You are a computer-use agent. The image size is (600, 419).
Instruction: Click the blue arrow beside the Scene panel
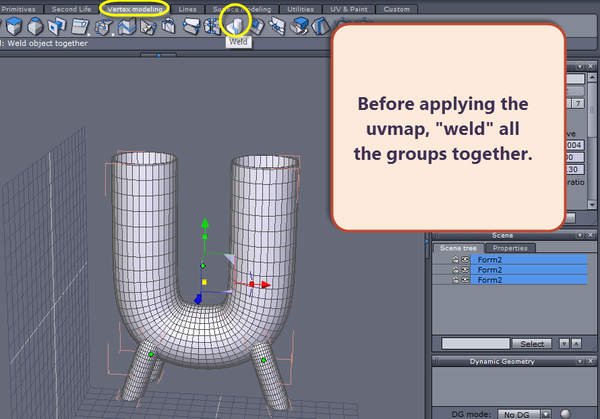pyautogui.click(x=427, y=241)
